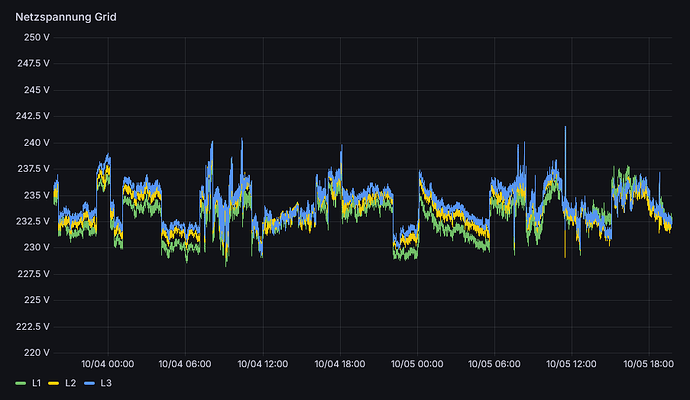Click the 237.5 V axis label
The width and height of the screenshot is (690, 400).
pyautogui.click(x=33, y=169)
